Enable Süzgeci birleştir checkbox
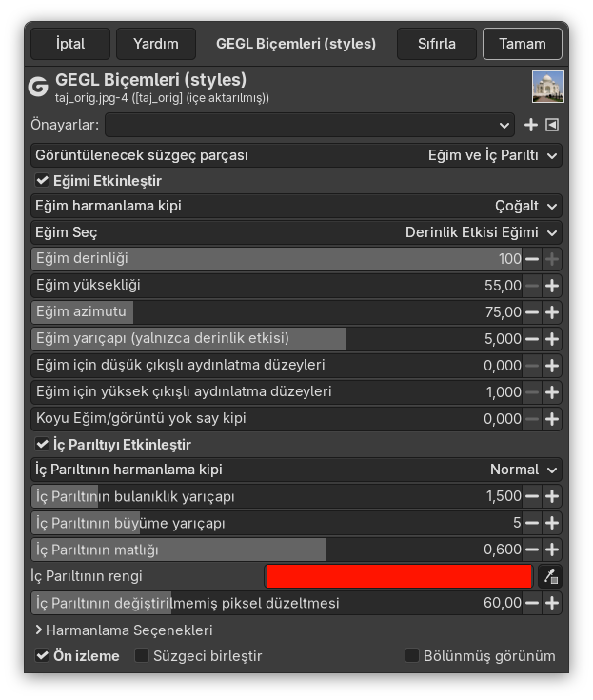This screenshot has height=700, width=593. click(142, 656)
